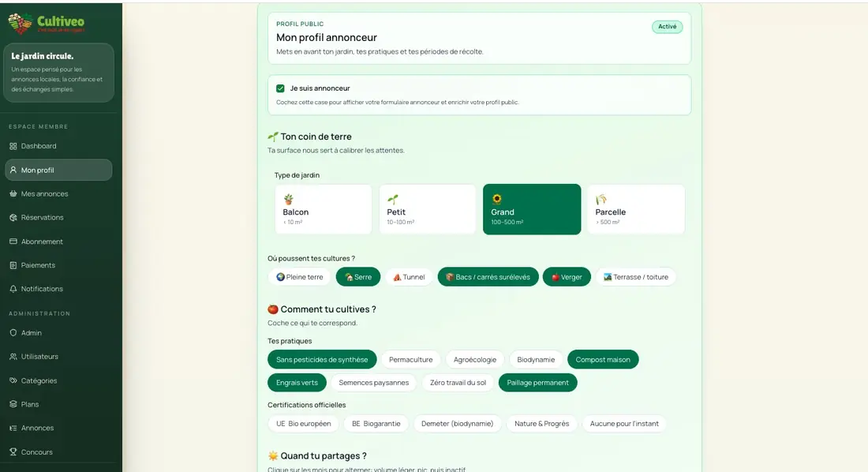Screen dimensions: 868x472
Task: Click the Mon profil person icon
Action: (13, 170)
